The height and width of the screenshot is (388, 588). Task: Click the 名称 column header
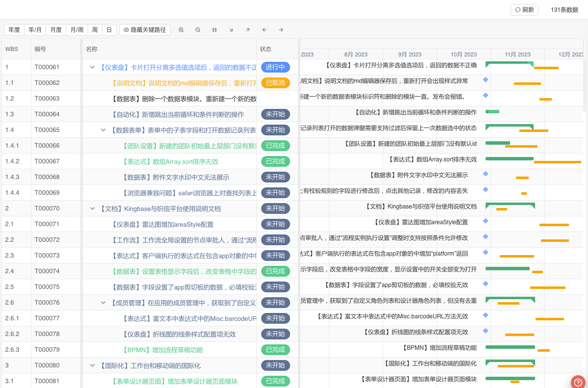[x=92, y=49]
